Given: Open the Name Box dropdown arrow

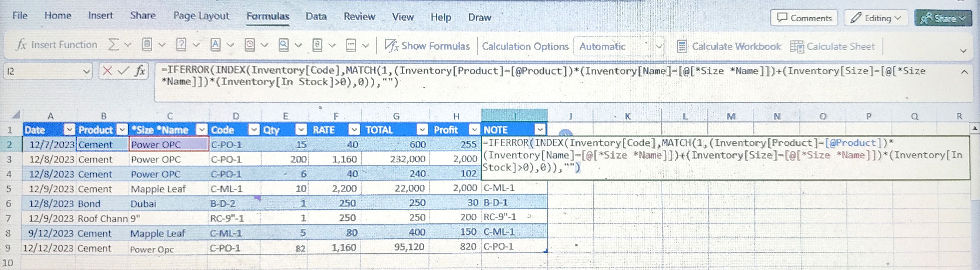Looking at the screenshot, I should (x=86, y=71).
